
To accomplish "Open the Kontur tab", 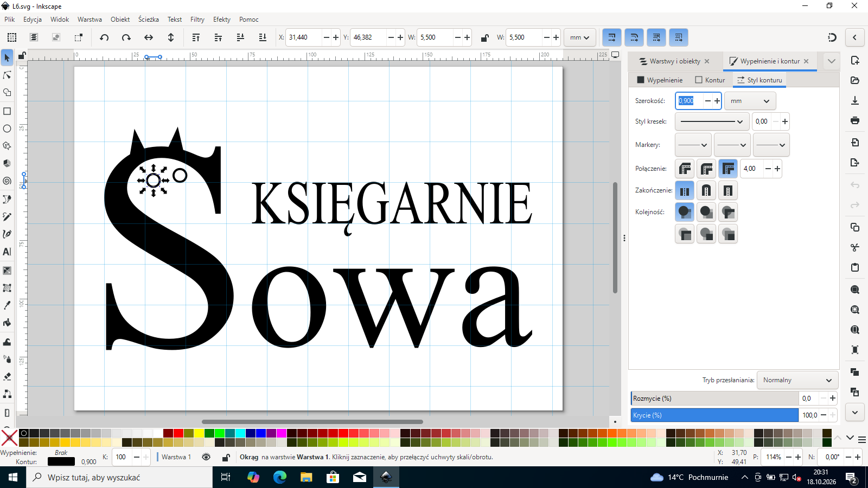I will click(x=710, y=80).
